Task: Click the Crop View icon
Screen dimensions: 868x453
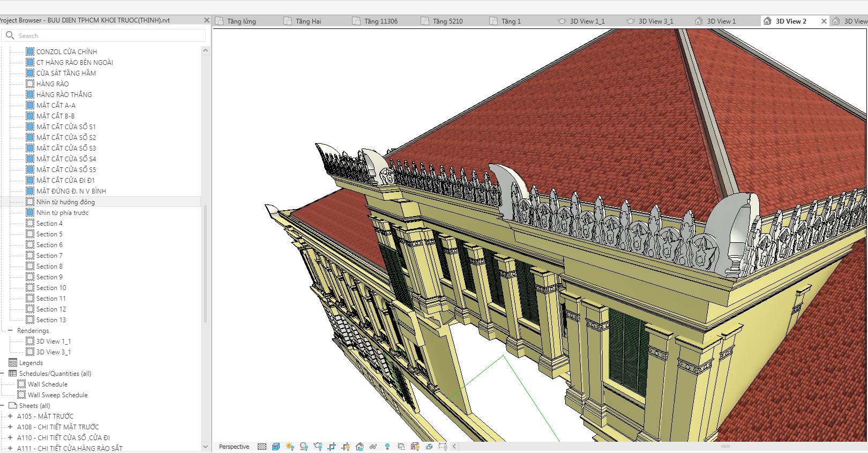Action: [x=332, y=447]
